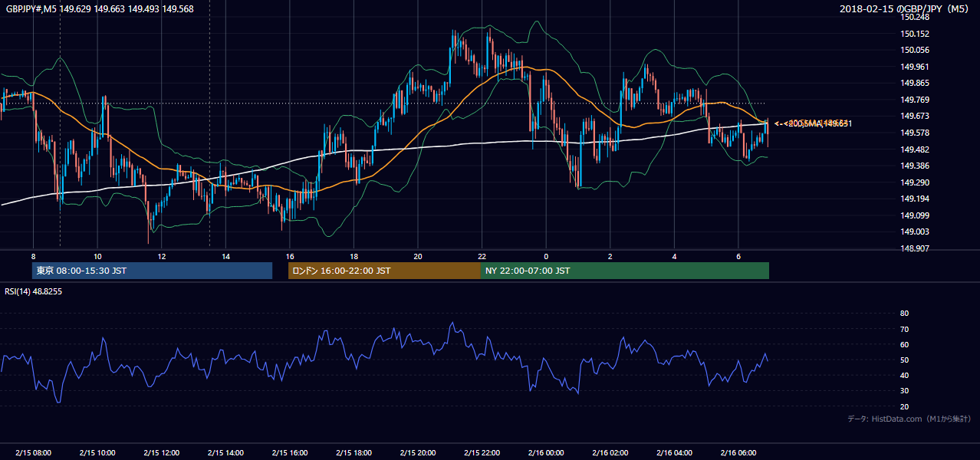Viewport: 980px width, 460px height.
Task: Click hour label 8 under the price chart
Action: [x=33, y=256]
